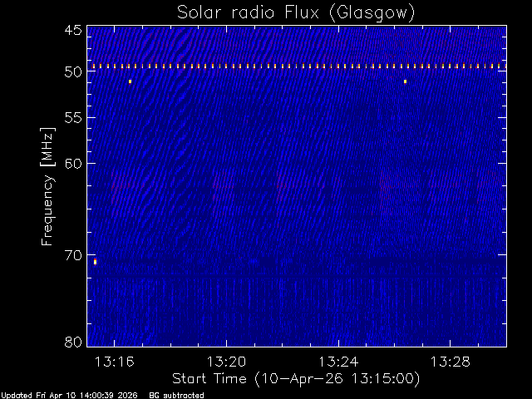Click the reddish burst near 13:20
This screenshot has height=399, width=532.
point(223,186)
